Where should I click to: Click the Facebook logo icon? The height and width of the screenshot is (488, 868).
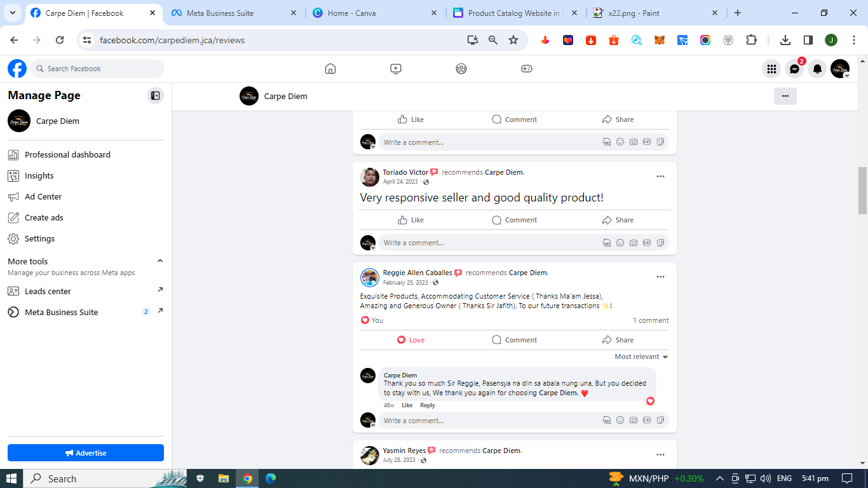pyautogui.click(x=17, y=69)
